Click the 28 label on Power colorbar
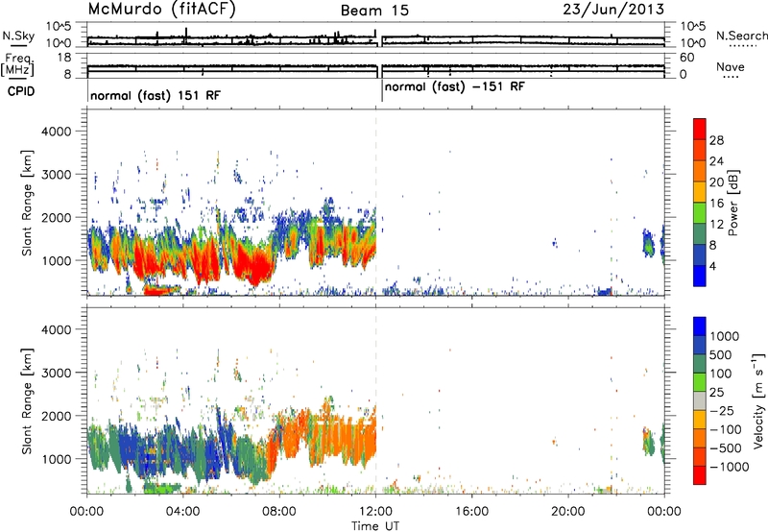 coord(716,140)
